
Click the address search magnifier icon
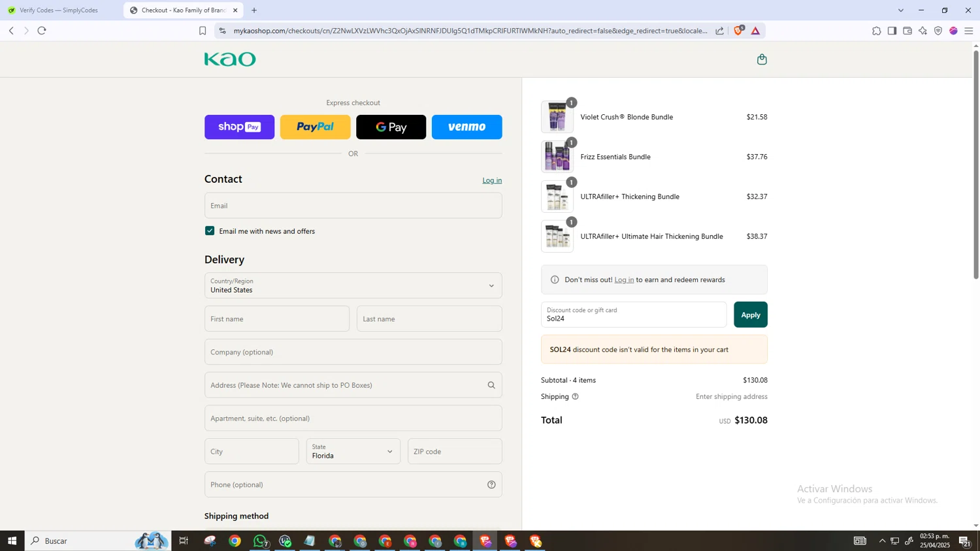tap(491, 385)
